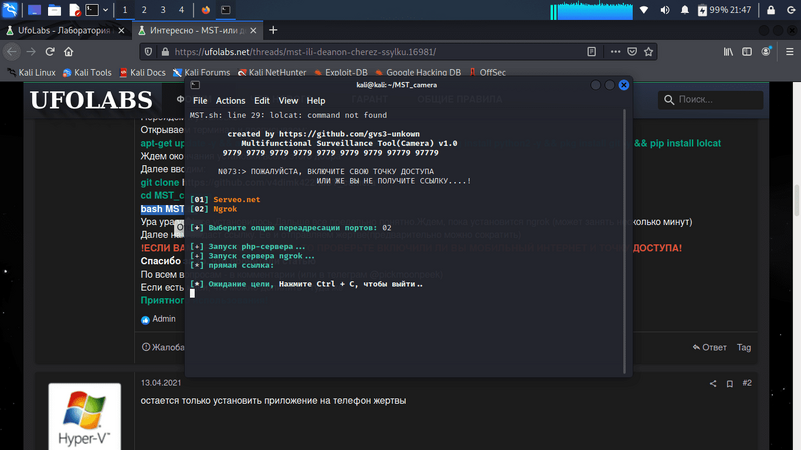The height and width of the screenshot is (450, 801).
Task: Open the terminal View menu
Action: click(x=288, y=101)
